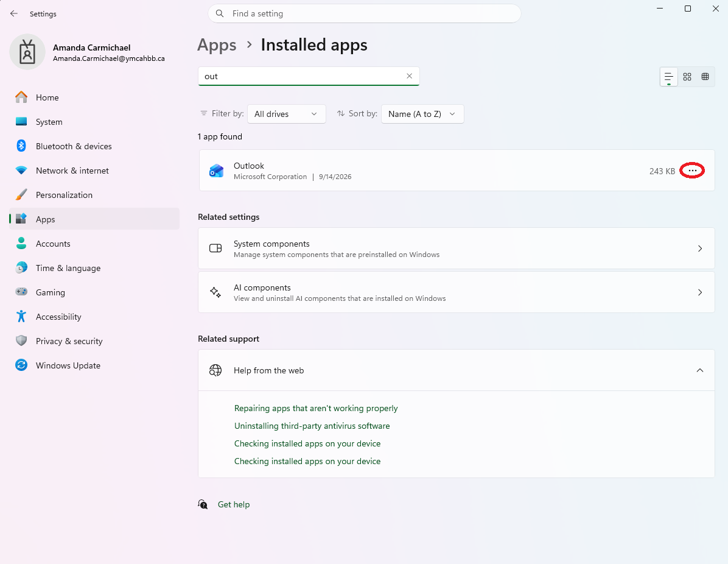Viewport: 728px width, 564px height.
Task: Click the Bluetooth sidebar icon
Action: (x=21, y=146)
